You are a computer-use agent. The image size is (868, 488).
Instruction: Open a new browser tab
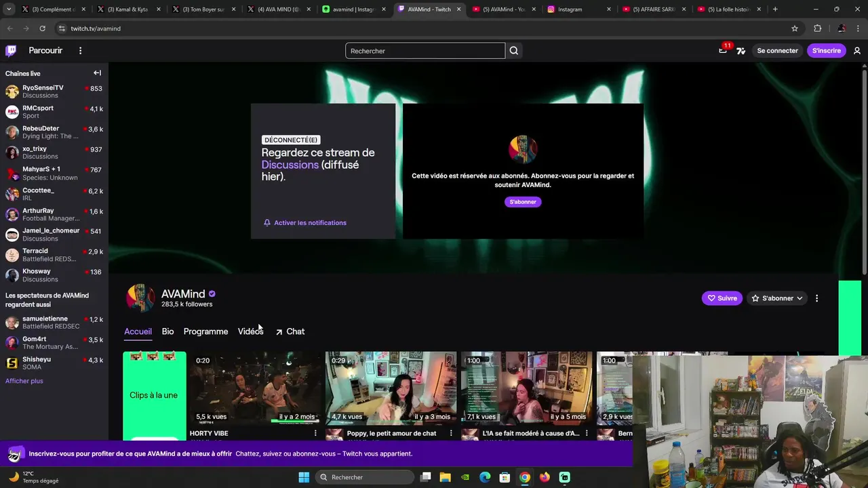point(775,9)
